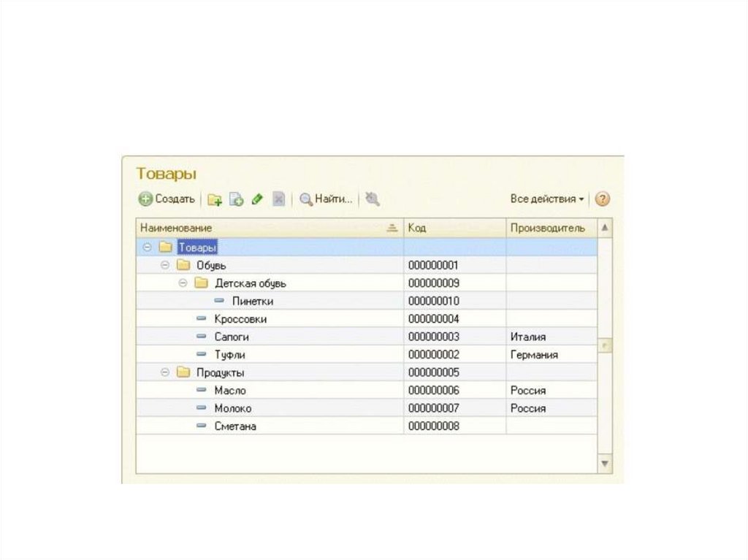Screen dimensions: 748x560
Task: Select the Пинетки item row
Action: pyautogui.click(x=252, y=301)
